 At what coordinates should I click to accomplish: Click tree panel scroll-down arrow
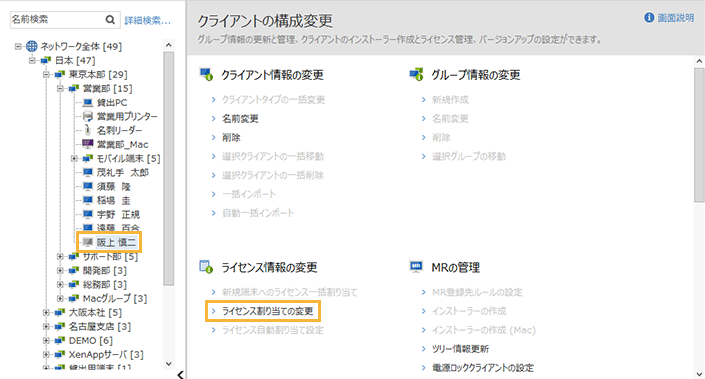(x=169, y=364)
